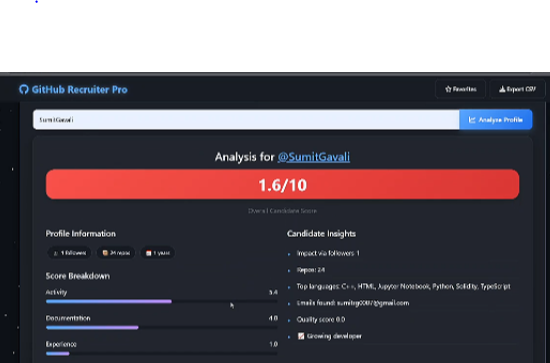Click the Candidate Insights heading
The width and height of the screenshot is (550, 363).
pos(321,234)
